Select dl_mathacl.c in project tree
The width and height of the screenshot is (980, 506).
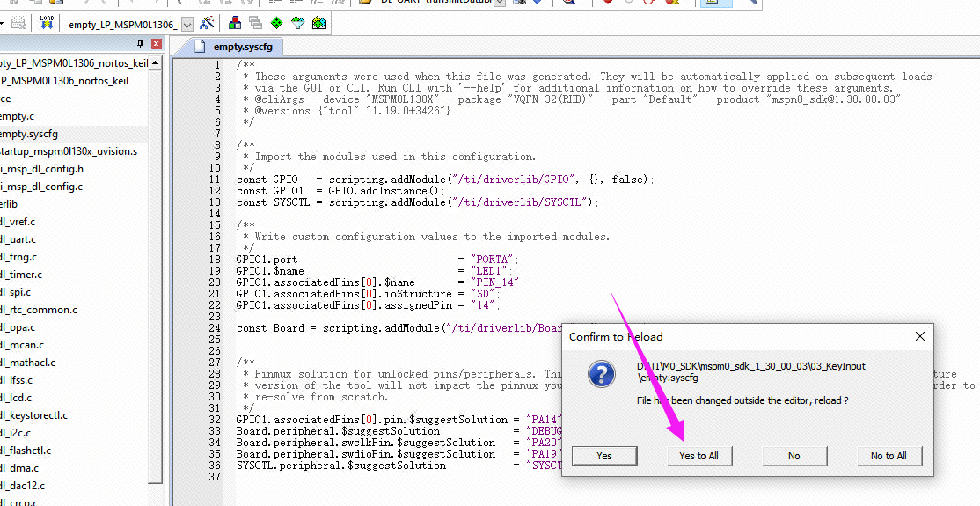[x=27, y=363]
